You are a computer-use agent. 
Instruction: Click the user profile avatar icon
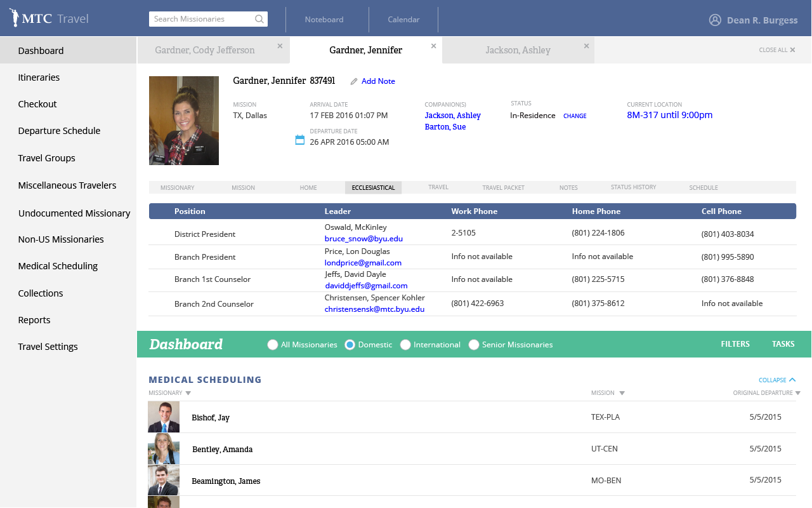[x=715, y=20]
